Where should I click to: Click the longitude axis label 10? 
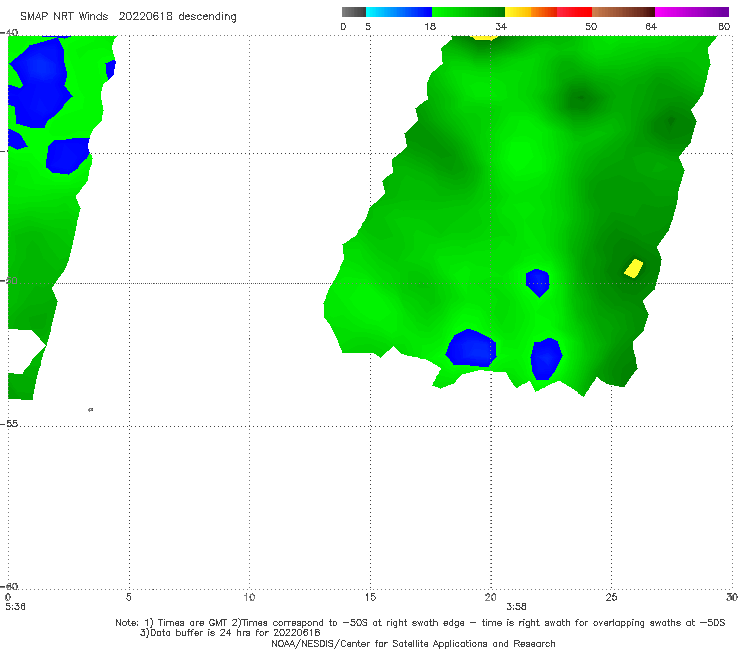coord(249,598)
